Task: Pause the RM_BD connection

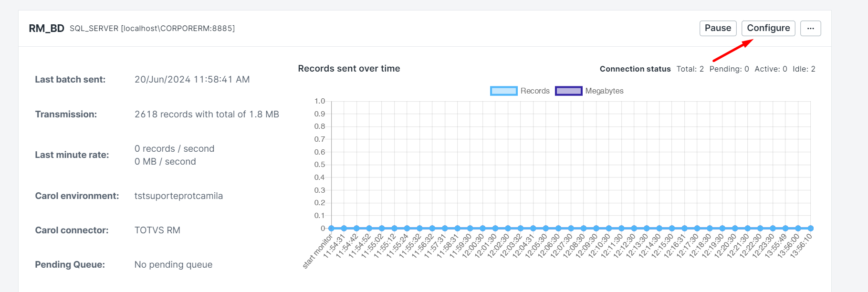Action: point(718,28)
